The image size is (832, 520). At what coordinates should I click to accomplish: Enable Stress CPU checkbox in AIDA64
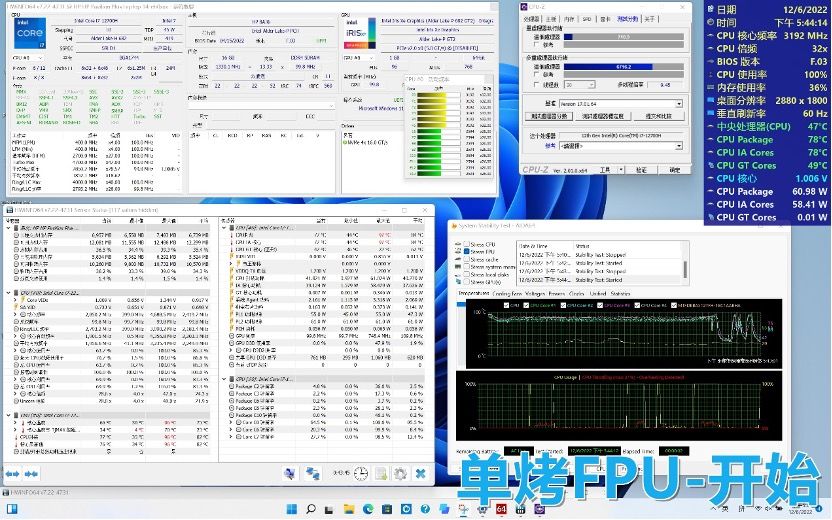[466, 244]
